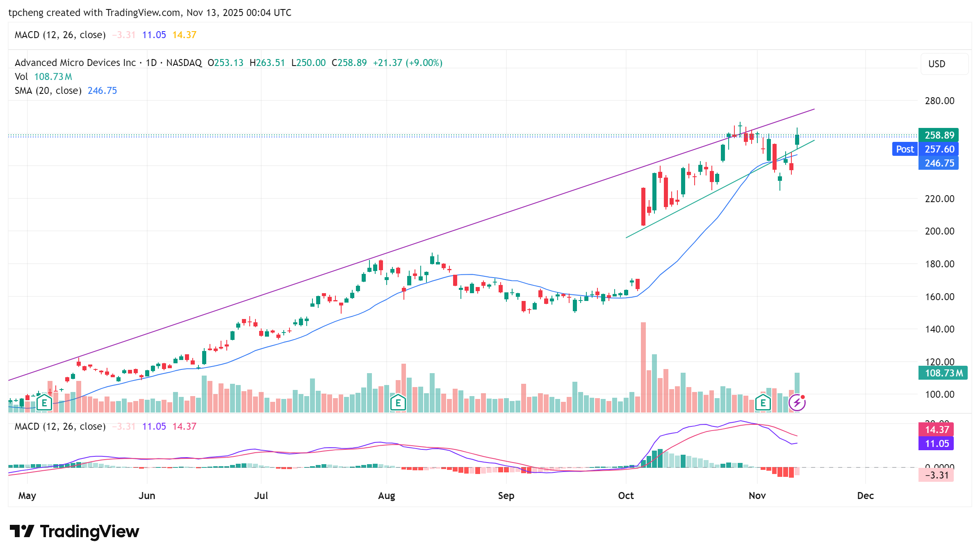Click the August earnings E marker
The image size is (980, 556).
click(x=398, y=403)
